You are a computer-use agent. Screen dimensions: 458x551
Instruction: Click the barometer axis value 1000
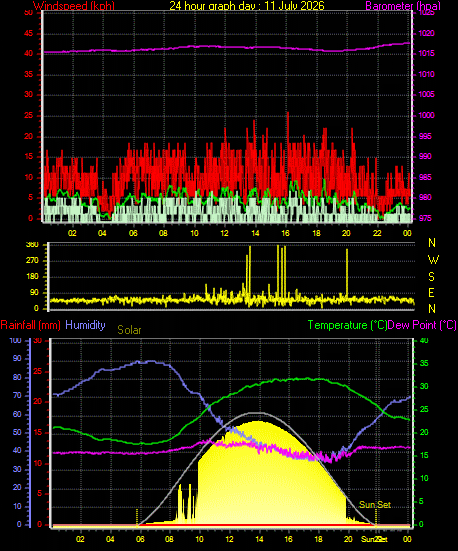[426, 115]
